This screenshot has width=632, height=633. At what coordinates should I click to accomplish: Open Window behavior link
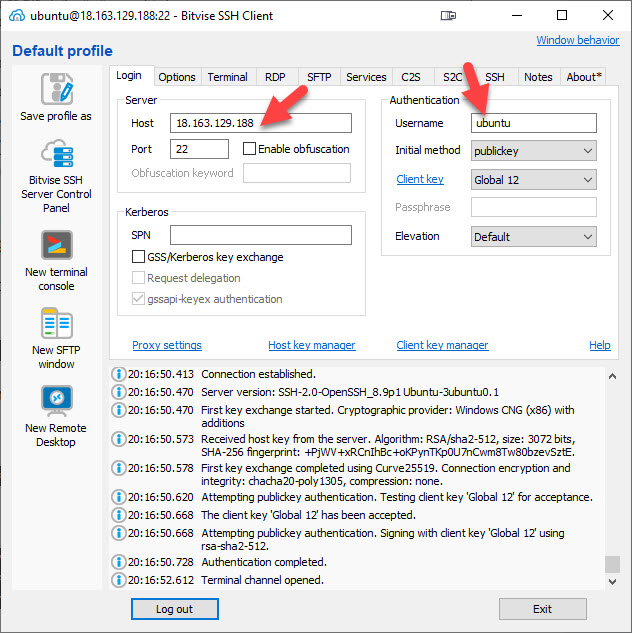pos(578,40)
